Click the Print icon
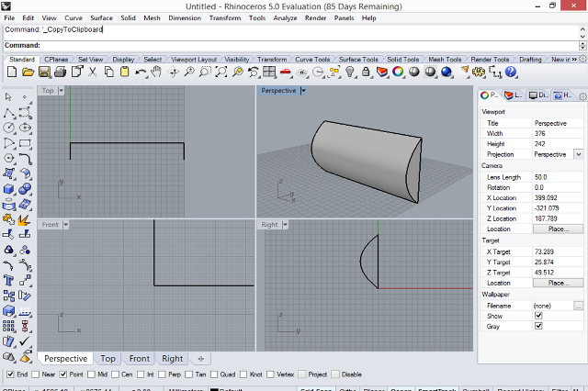 click(60, 72)
